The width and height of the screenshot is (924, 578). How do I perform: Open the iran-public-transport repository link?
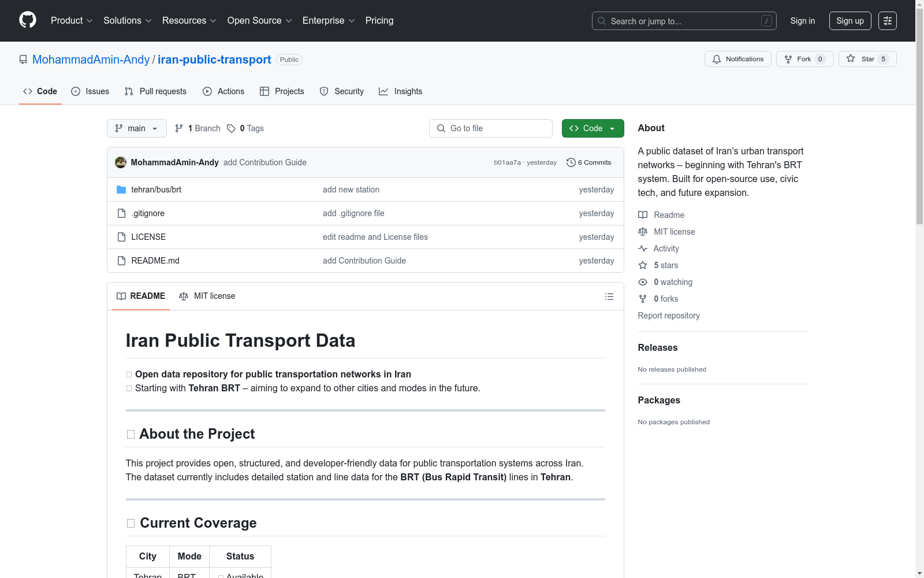(214, 60)
